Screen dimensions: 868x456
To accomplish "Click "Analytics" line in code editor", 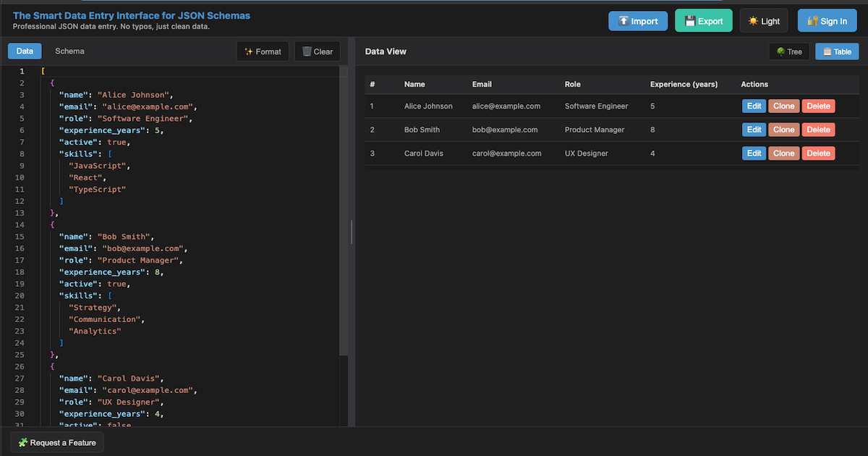I will 95,331.
